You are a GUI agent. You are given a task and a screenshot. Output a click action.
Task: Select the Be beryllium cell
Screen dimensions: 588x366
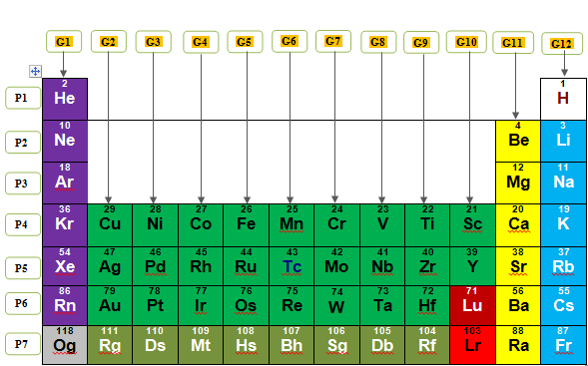518,142
